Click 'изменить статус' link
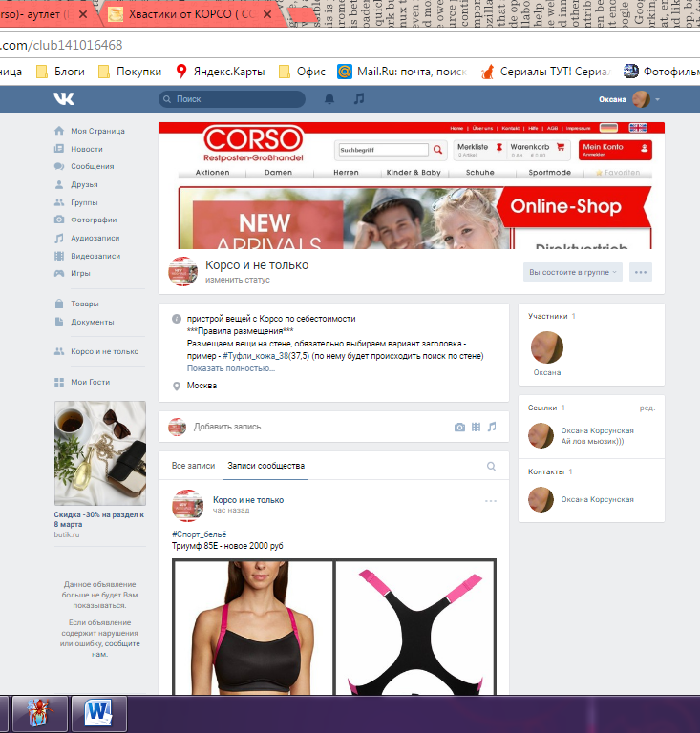The height and width of the screenshot is (733, 700). pyautogui.click(x=238, y=280)
